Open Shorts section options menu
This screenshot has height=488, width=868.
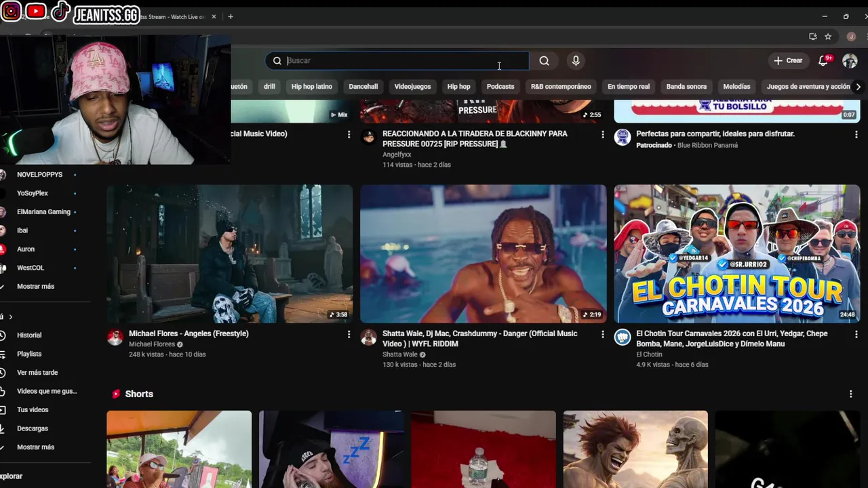tap(851, 394)
